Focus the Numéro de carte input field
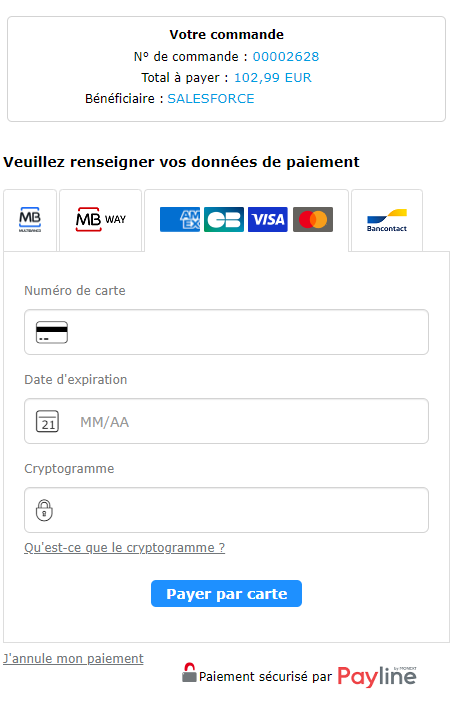Image resolution: width=455 pixels, height=710 pixels. (x=226, y=332)
